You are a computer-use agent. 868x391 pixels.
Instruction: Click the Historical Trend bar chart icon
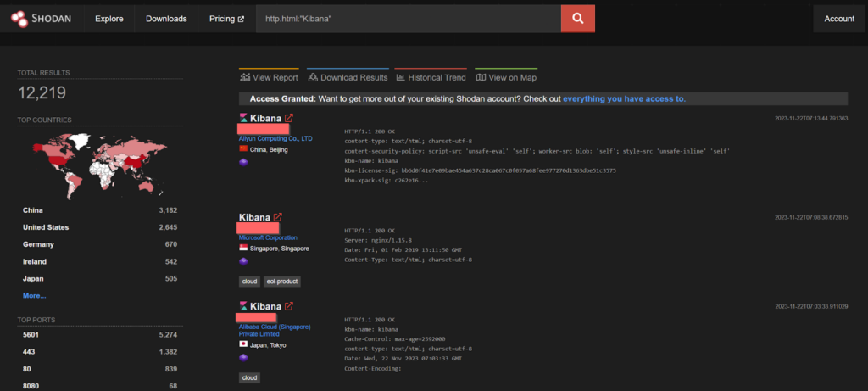coord(401,77)
